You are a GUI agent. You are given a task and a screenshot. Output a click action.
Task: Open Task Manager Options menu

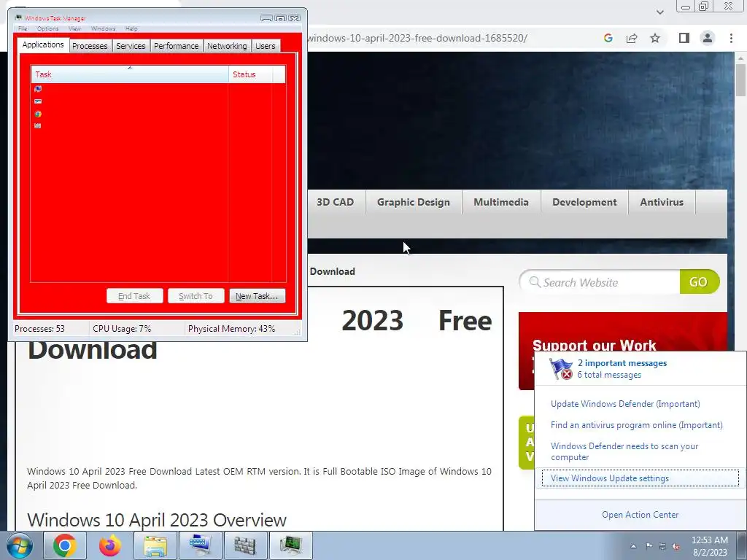click(x=47, y=28)
